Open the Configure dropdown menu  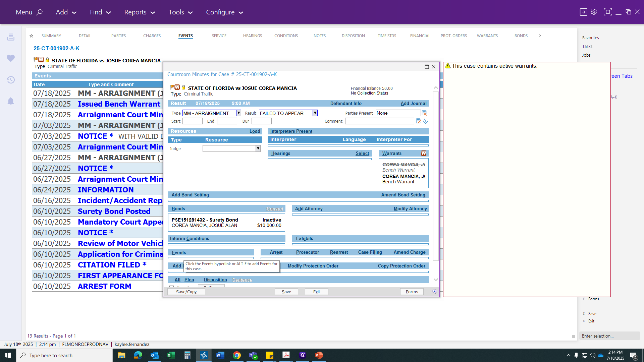(x=224, y=12)
